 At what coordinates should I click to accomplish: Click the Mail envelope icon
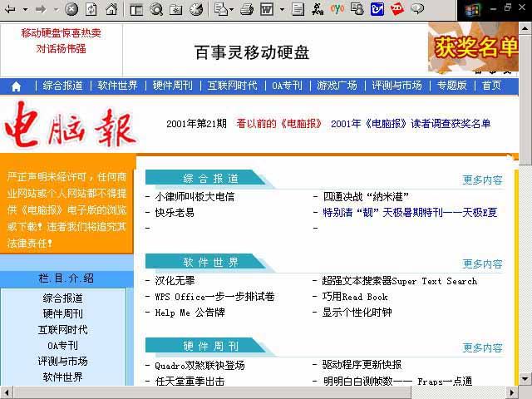click(x=220, y=9)
